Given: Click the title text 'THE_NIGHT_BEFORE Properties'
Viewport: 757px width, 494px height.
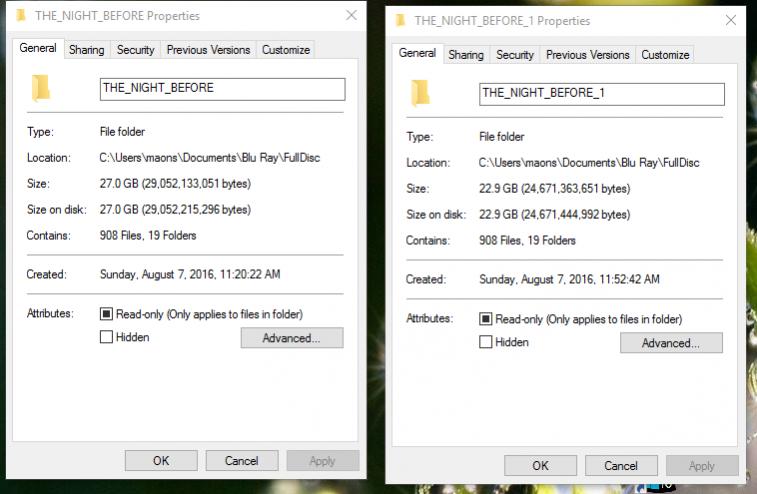Looking at the screenshot, I should tap(117, 16).
